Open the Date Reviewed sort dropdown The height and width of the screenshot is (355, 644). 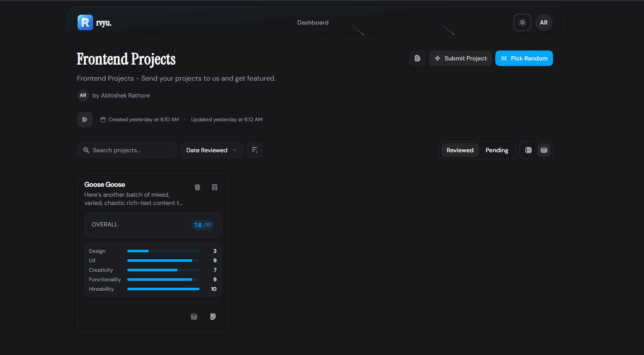click(x=212, y=150)
